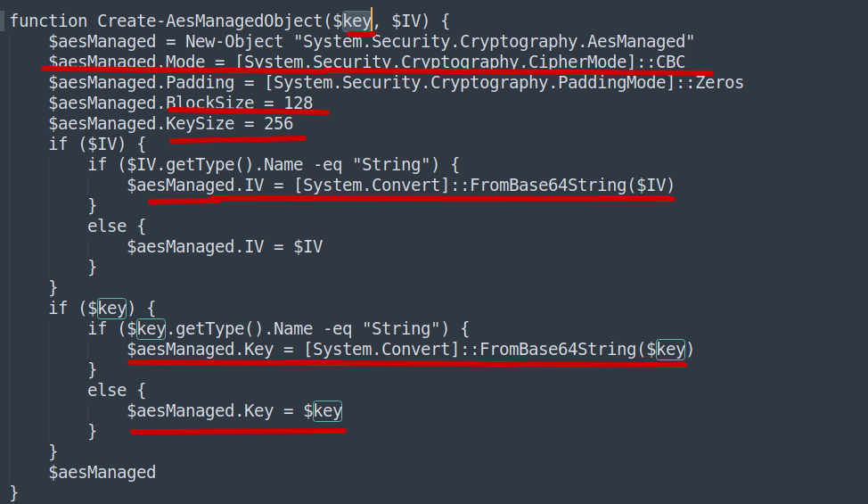This screenshot has width=868, height=504.
Task: Click the $aesManaged.Key = $key assignment
Action: coord(234,411)
